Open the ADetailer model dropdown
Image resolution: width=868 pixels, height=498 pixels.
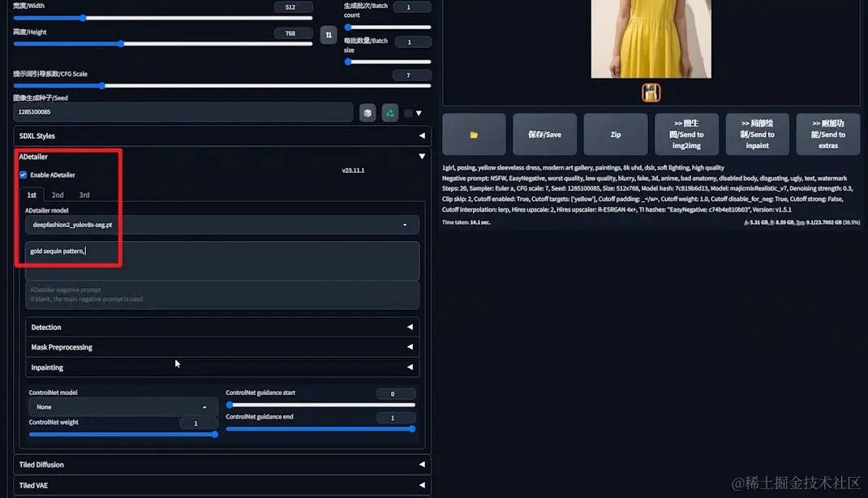coord(219,225)
